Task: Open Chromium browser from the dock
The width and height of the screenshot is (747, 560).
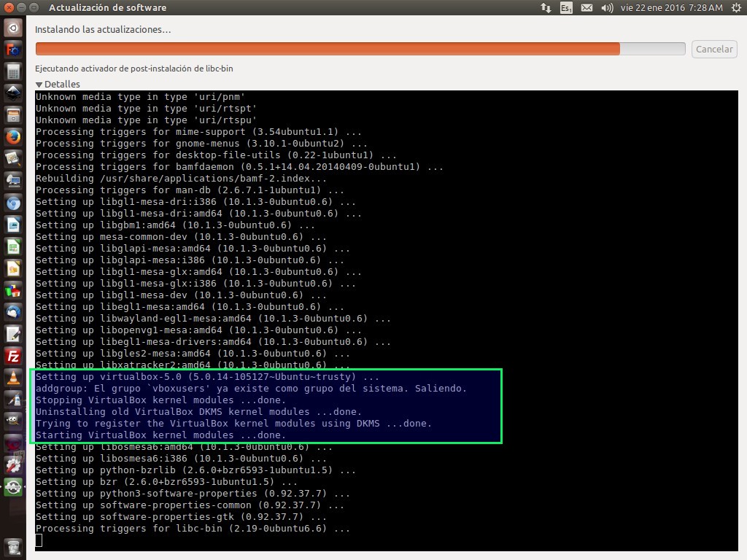Action: click(13, 203)
